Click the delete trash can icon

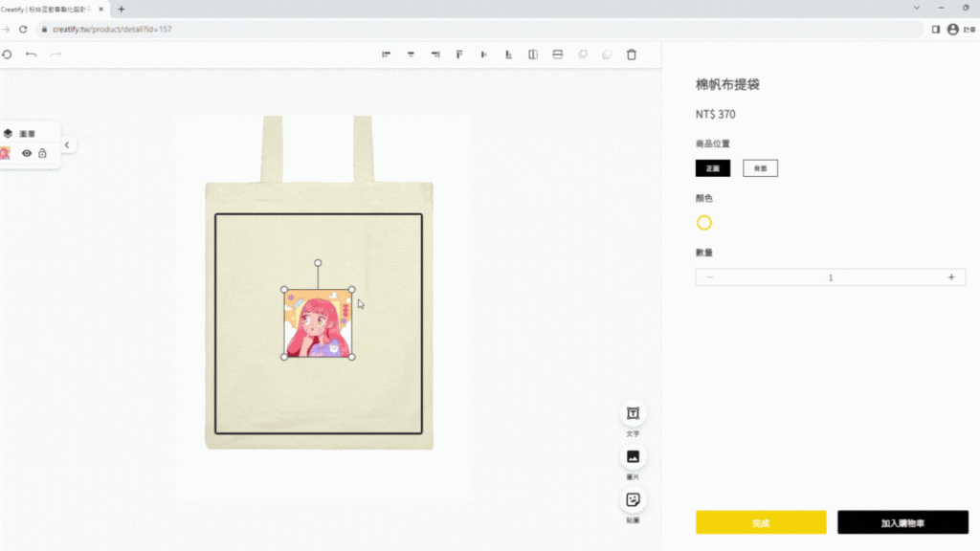pos(631,55)
